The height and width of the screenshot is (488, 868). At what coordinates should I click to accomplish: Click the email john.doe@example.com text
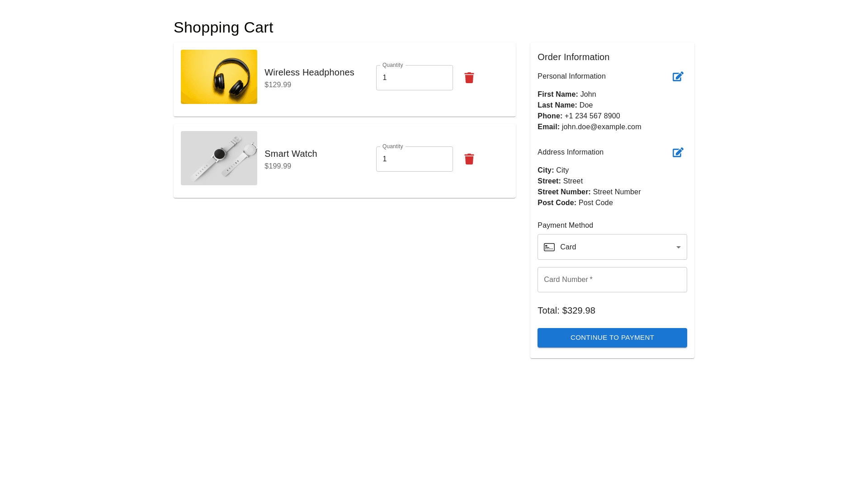[601, 127]
